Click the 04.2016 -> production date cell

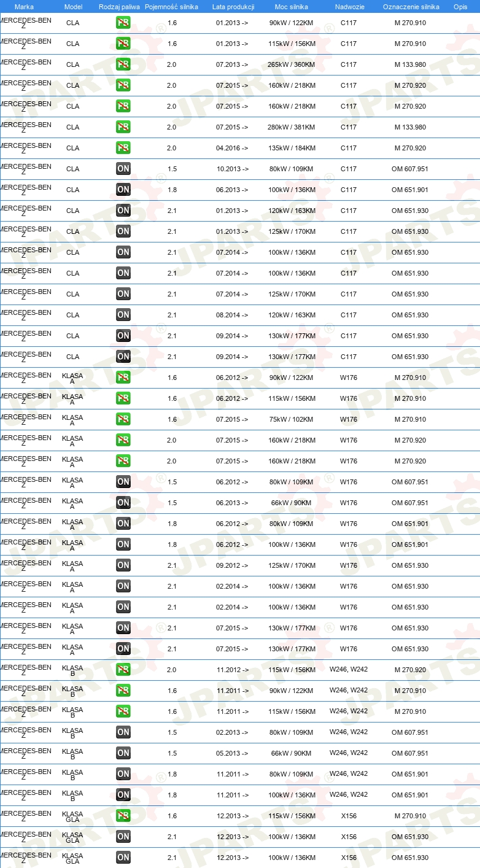(x=232, y=148)
